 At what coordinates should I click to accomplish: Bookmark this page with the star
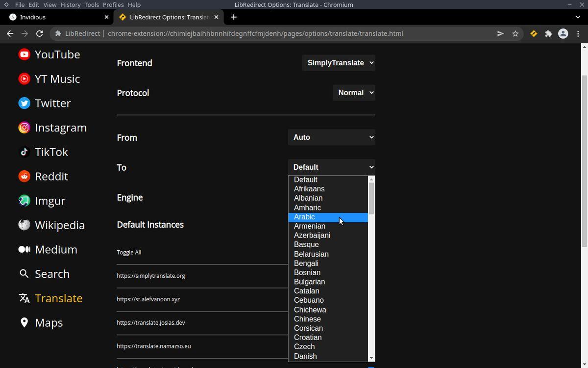coord(515,33)
